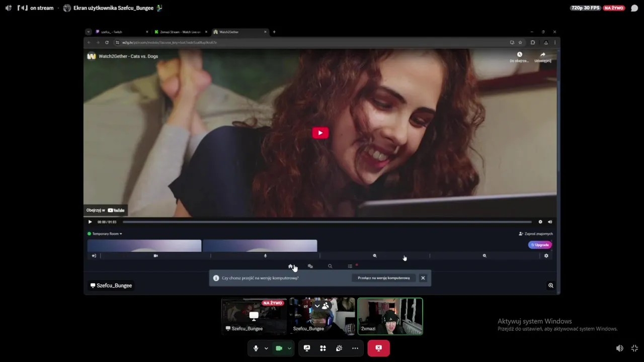Mute the Watch2Gether player volume speaker
The width and height of the screenshot is (644, 362).
(x=550, y=222)
